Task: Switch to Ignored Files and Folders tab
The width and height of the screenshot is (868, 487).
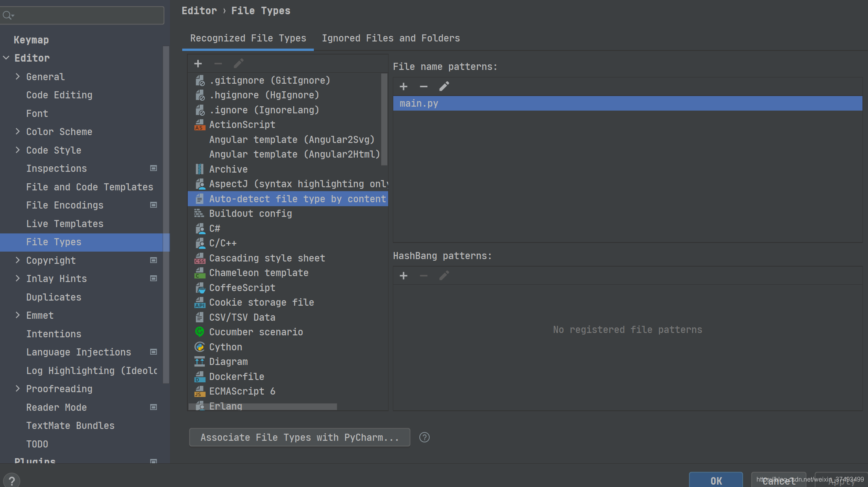Action: [x=391, y=38]
